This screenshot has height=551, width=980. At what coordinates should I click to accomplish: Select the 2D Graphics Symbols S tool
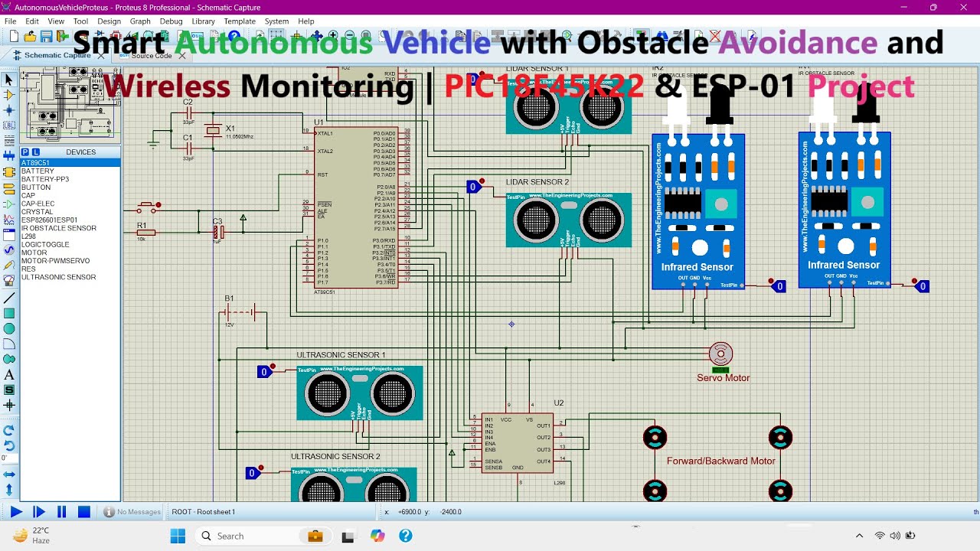coord(9,390)
